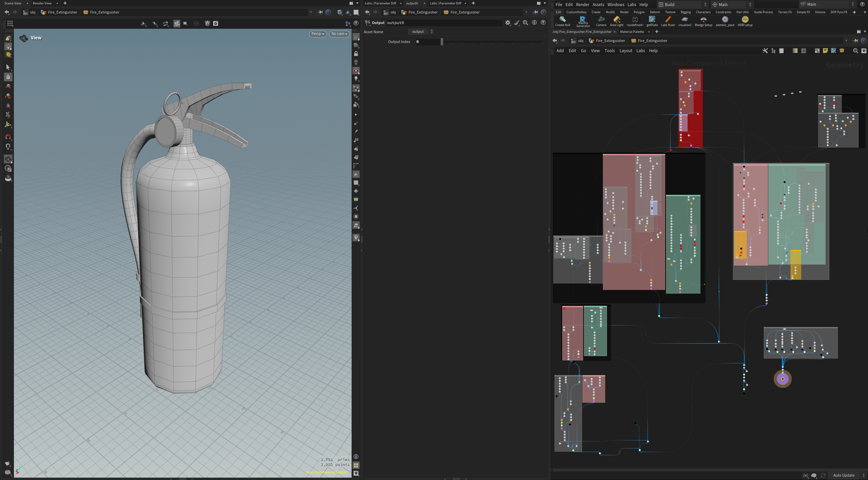This screenshot has height=480, width=868.
Task: Open the Build desktop dropdown
Action: (680, 4)
